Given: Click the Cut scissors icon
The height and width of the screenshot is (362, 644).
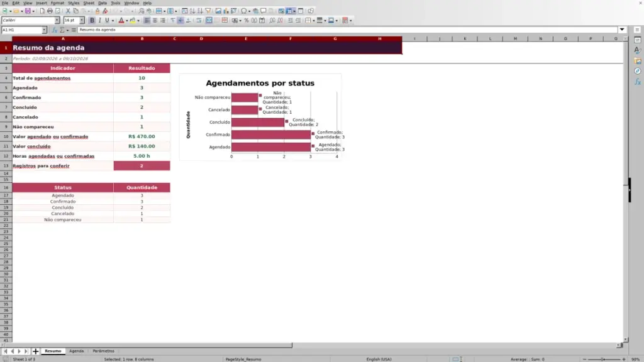Looking at the screenshot, I should pos(68,11).
